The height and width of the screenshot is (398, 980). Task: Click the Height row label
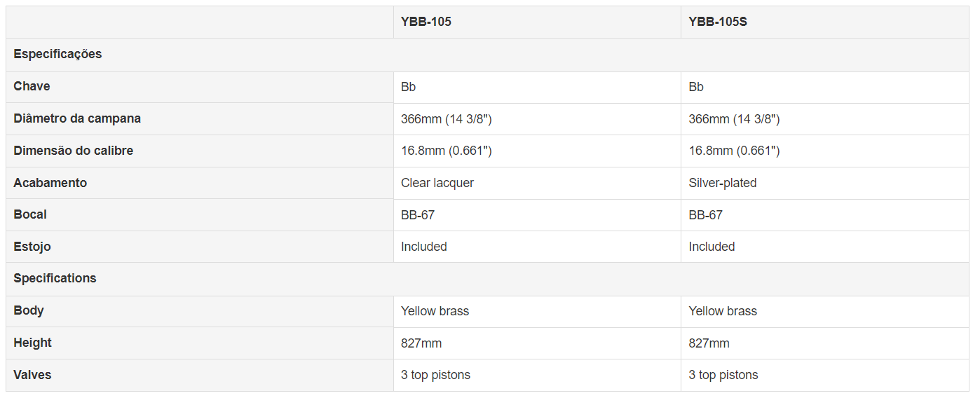(32, 343)
